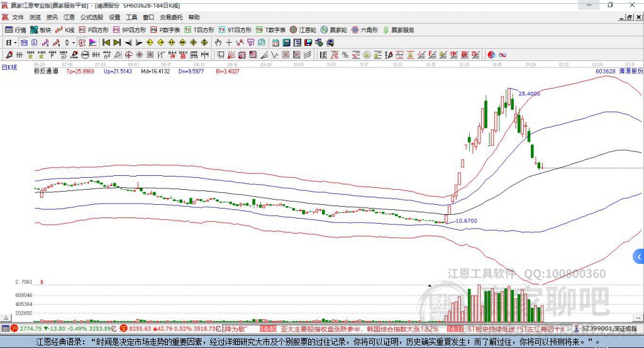Image resolution: width=644 pixels, height=348 pixels.
Task: Click the red circle crosshair tool
Action: [x=128, y=55]
